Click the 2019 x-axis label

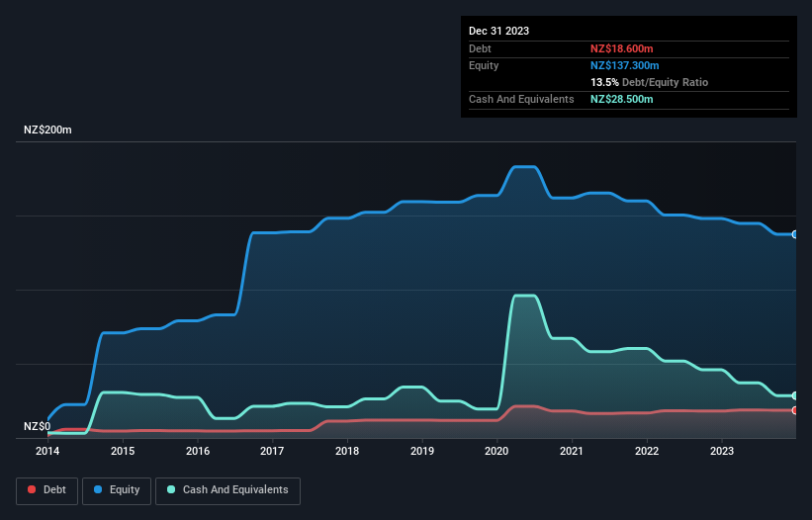[422, 452]
